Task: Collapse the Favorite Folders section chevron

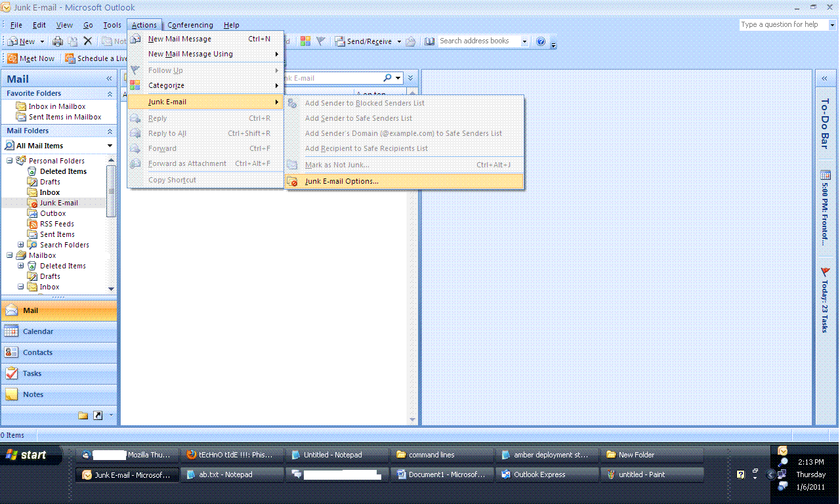Action: click(x=110, y=93)
